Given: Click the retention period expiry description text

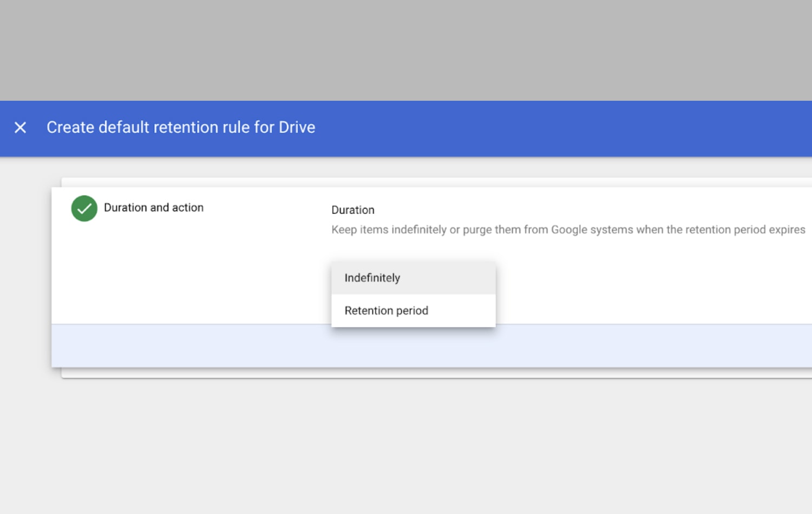Looking at the screenshot, I should 568,229.
